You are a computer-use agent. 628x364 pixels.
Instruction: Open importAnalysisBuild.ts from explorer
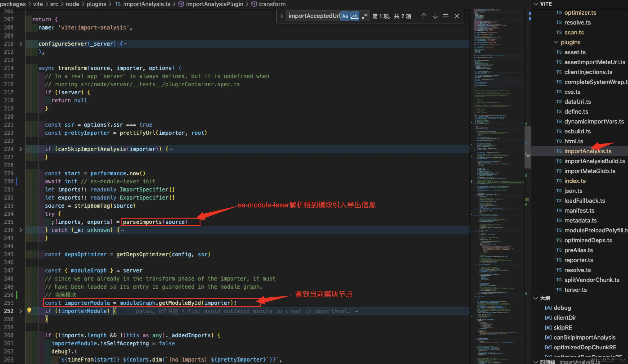[x=594, y=161]
